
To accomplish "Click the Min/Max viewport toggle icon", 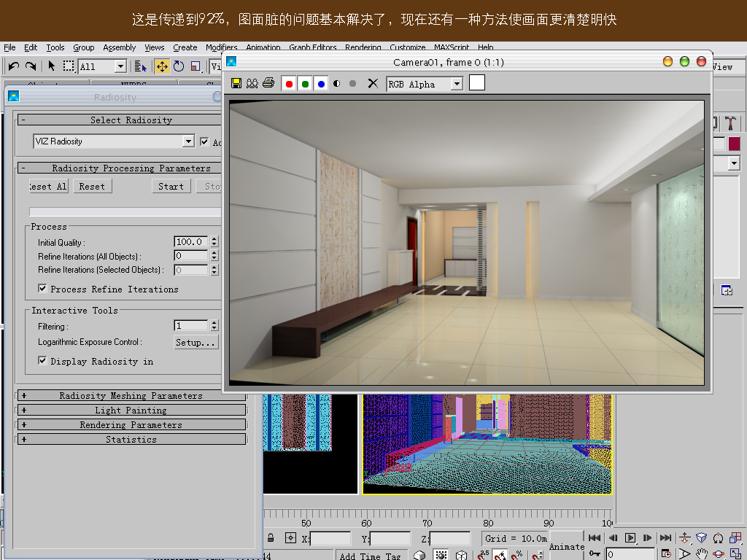I will (x=735, y=554).
